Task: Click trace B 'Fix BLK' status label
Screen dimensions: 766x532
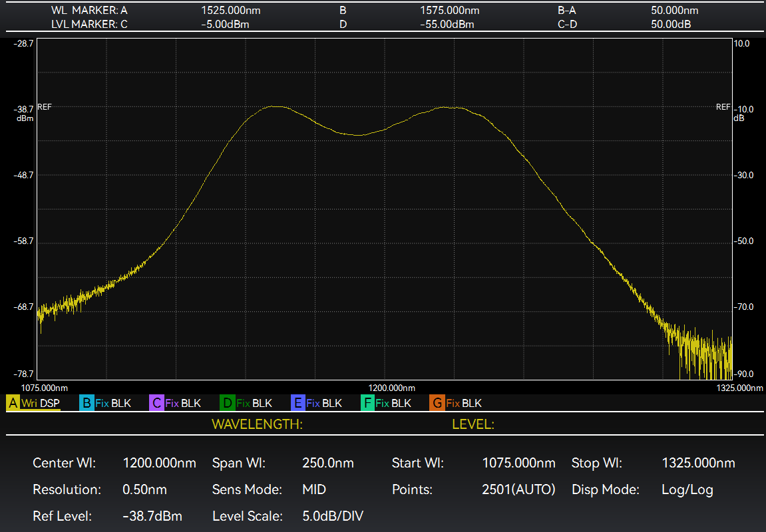Action: [x=113, y=403]
